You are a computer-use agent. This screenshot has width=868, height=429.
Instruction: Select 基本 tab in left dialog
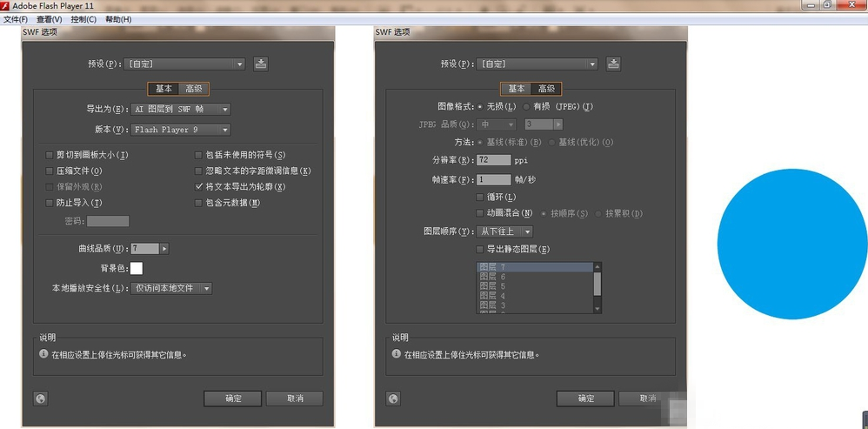pyautogui.click(x=164, y=89)
